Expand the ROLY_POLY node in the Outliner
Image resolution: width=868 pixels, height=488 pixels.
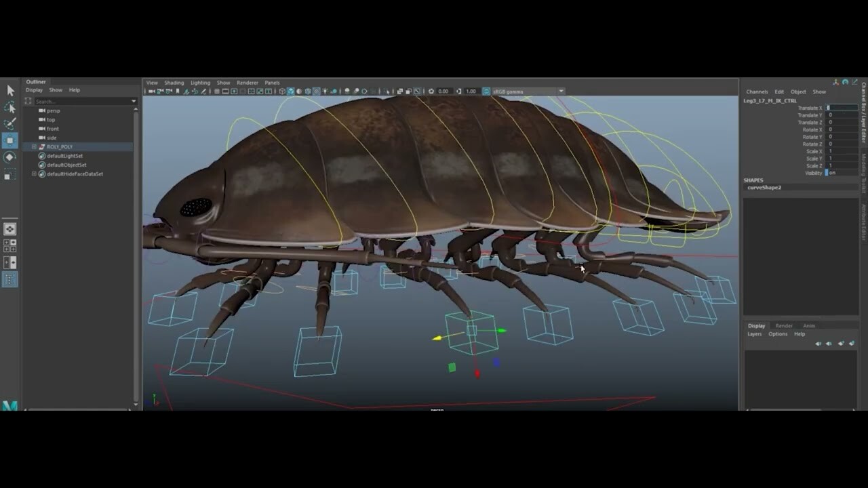[x=34, y=146]
